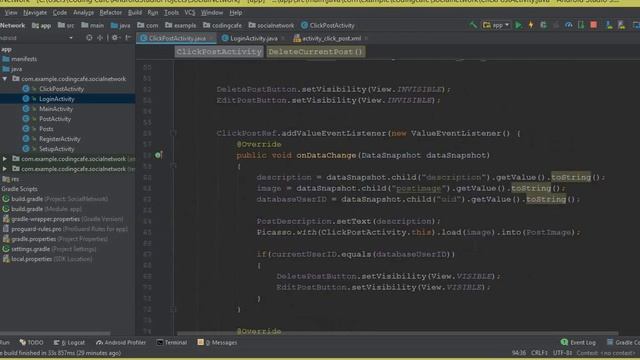This screenshot has width=640, height=360.
Task: Click the src breadcrumb folder
Action: (66, 25)
